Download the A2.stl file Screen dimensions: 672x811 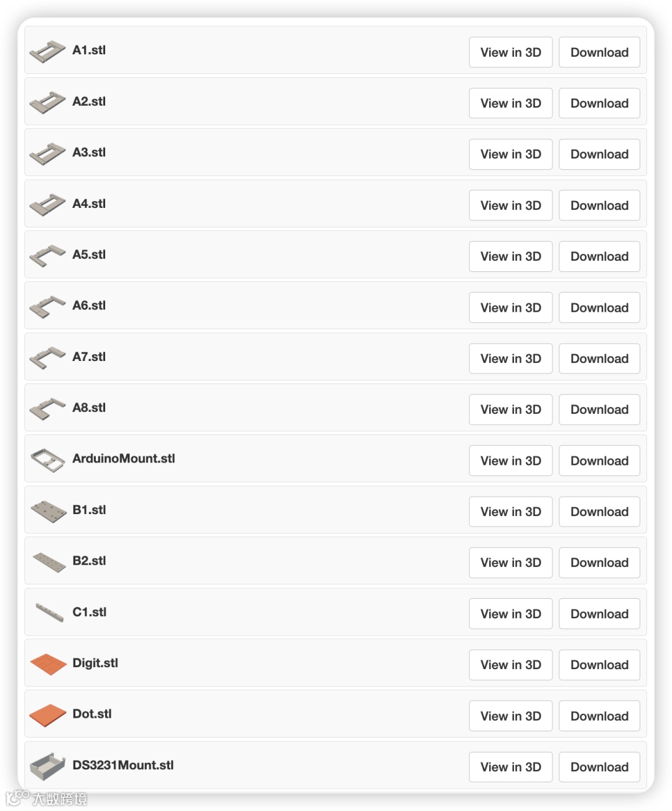pos(599,103)
